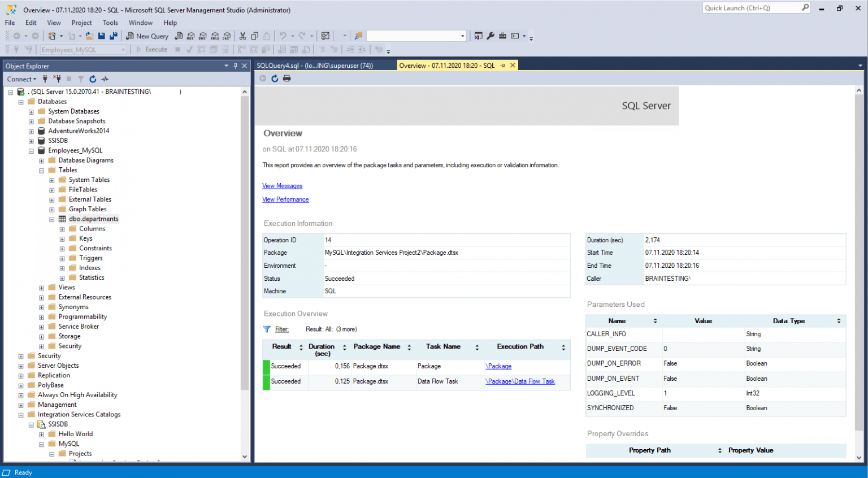The height and width of the screenshot is (478, 868).
Task: Click the Open File folder icon
Action: pyautogui.click(x=89, y=36)
